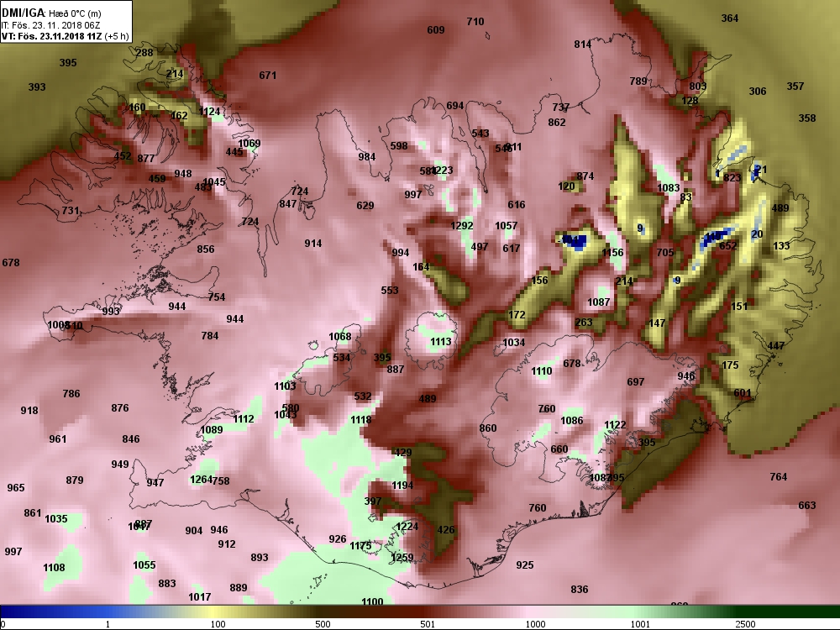This screenshot has height=630, width=840.
Task: Click the '671' value
Action: point(268,76)
